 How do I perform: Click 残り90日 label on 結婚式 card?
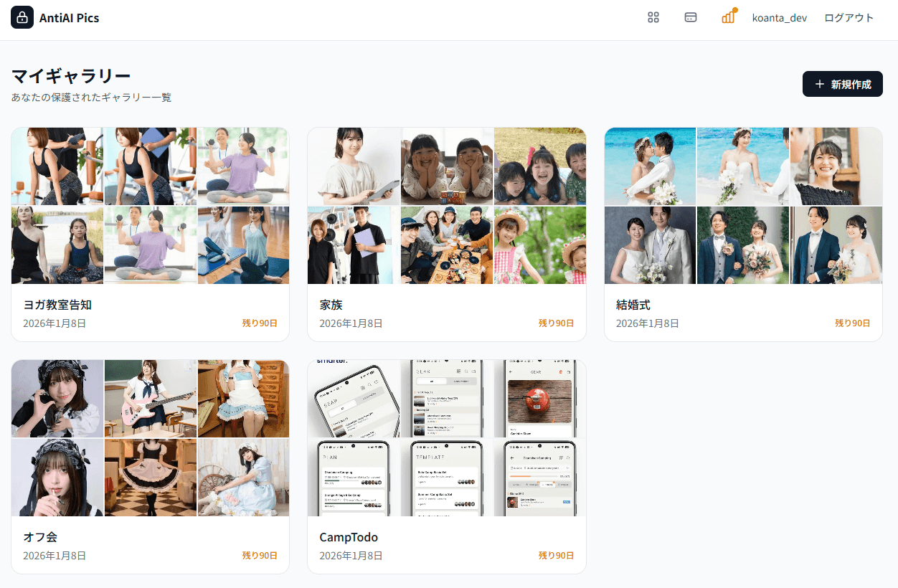[852, 323]
